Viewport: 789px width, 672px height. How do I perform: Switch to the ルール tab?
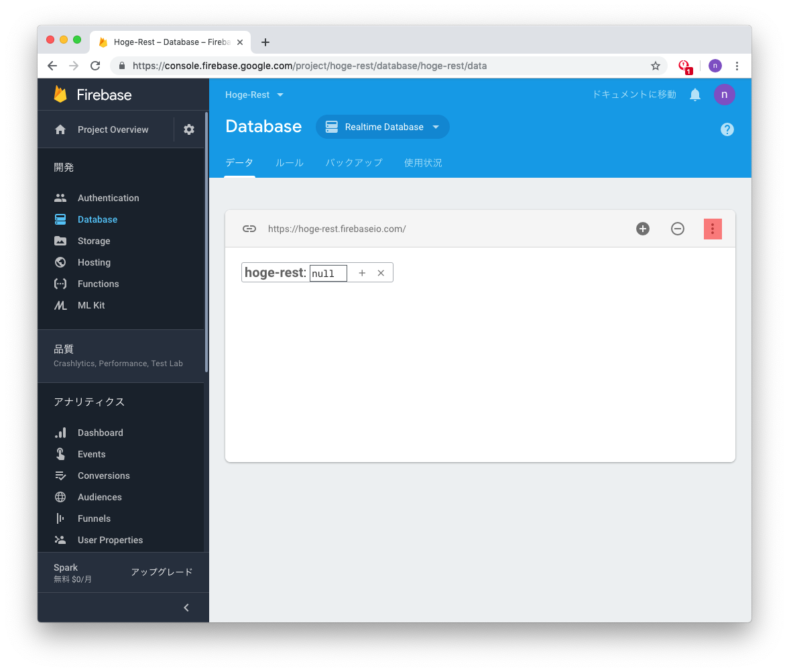click(290, 162)
